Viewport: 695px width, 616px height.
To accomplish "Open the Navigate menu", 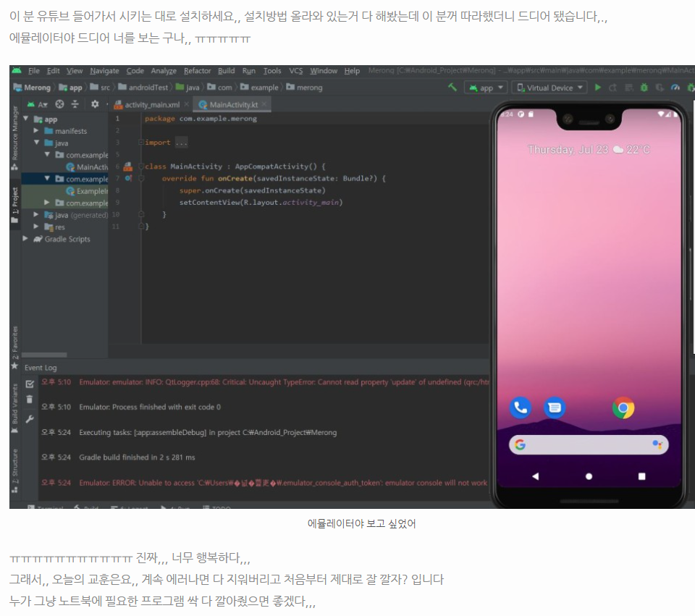I will point(104,70).
